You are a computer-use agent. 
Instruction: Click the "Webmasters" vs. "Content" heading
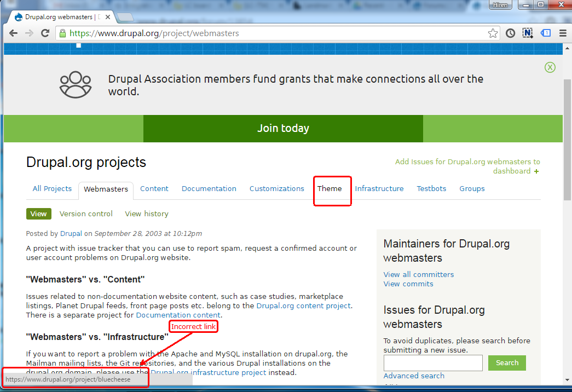(85, 280)
